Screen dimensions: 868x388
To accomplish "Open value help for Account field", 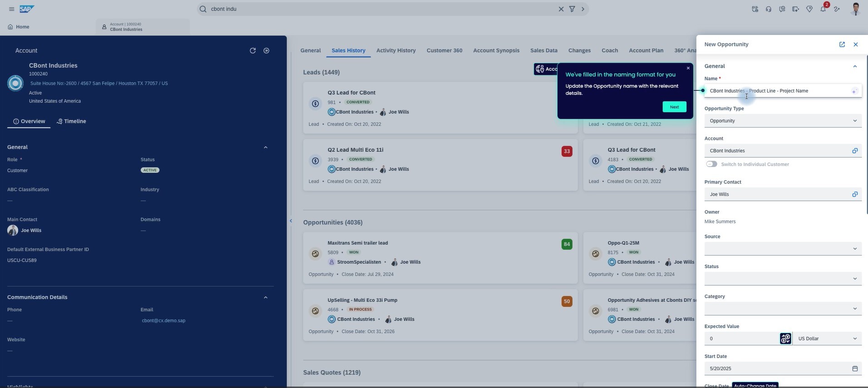I will [x=854, y=151].
